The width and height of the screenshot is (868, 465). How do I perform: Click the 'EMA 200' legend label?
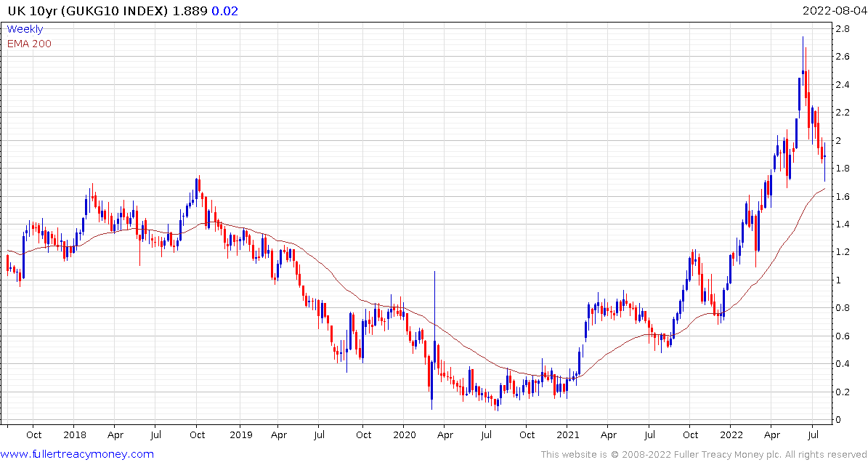tap(29, 44)
